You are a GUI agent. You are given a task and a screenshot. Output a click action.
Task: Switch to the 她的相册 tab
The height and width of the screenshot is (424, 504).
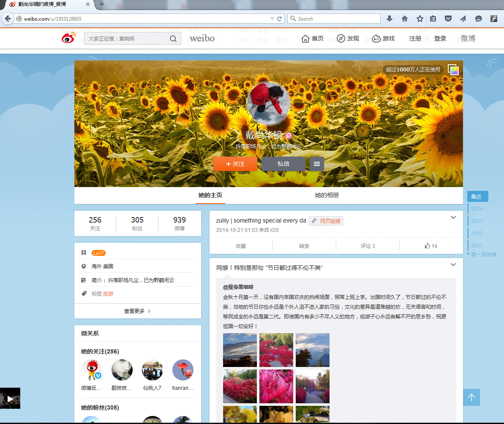coord(327,195)
